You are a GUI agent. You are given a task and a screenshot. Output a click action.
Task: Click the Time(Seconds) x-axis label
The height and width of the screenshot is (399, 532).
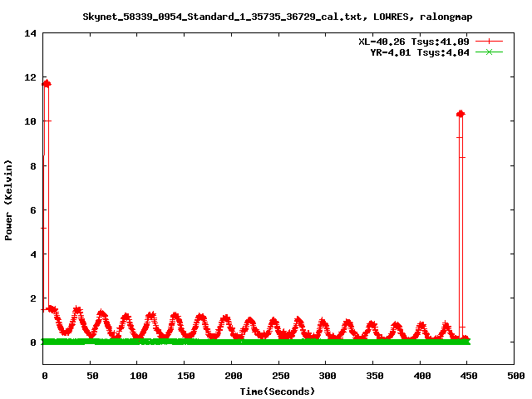click(x=277, y=392)
